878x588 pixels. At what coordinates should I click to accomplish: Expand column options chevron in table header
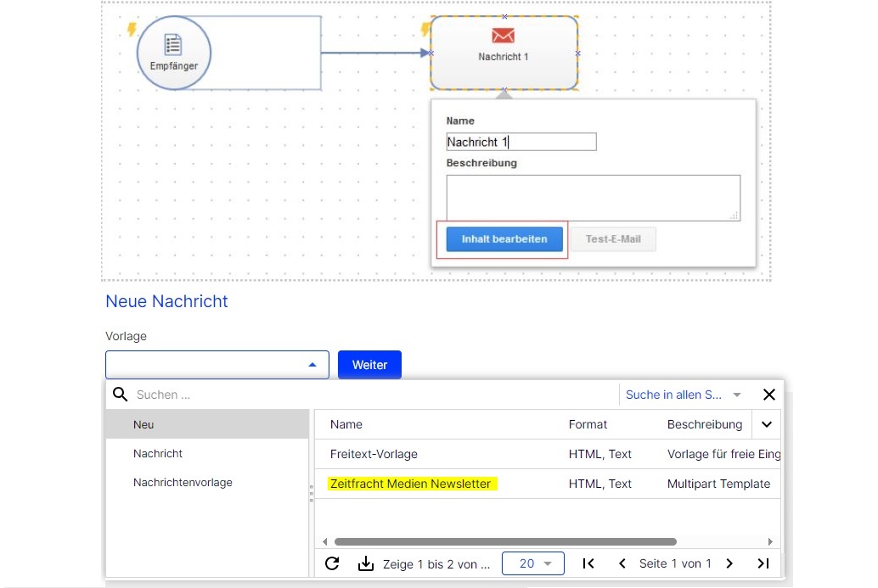767,424
